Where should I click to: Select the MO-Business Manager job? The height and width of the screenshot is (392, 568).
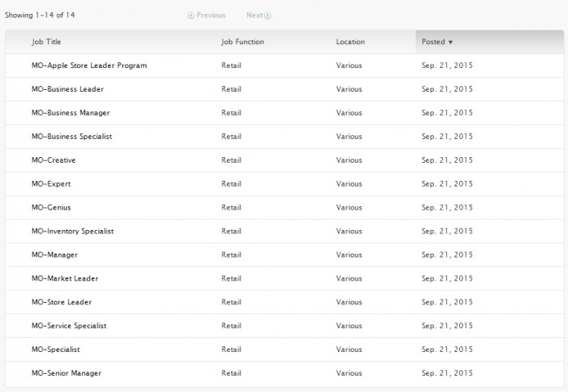pyautogui.click(x=70, y=113)
